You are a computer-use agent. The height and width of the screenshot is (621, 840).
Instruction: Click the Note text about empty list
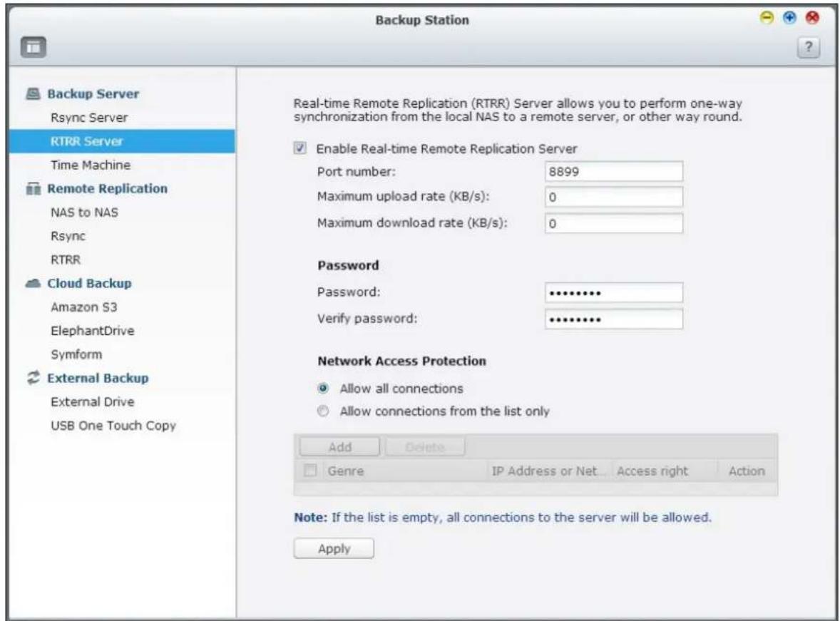click(x=503, y=517)
